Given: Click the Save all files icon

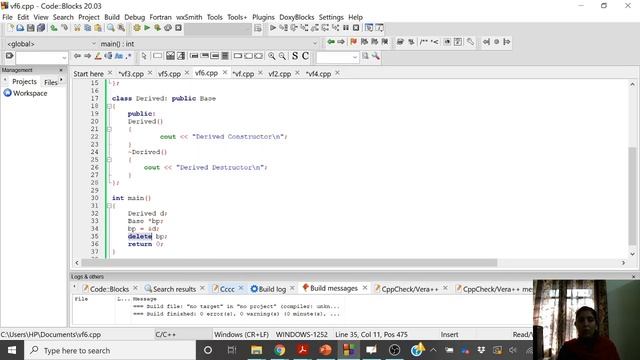Looking at the screenshot, I should [x=41, y=28].
